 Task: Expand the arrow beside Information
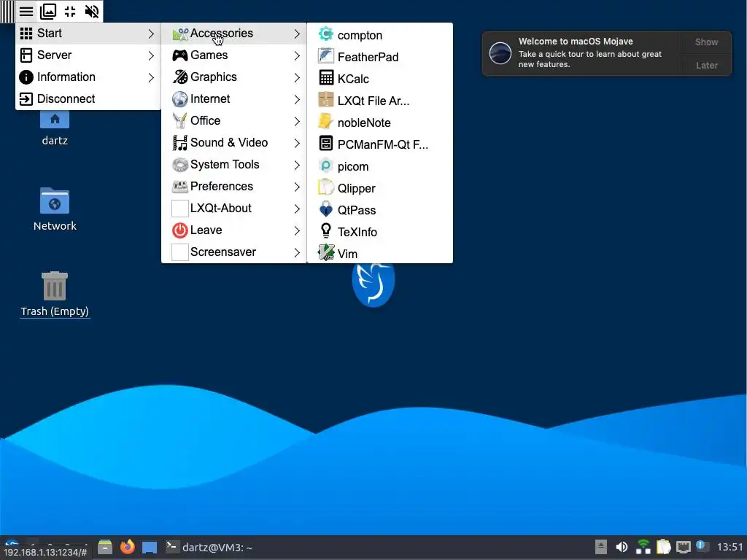(151, 77)
